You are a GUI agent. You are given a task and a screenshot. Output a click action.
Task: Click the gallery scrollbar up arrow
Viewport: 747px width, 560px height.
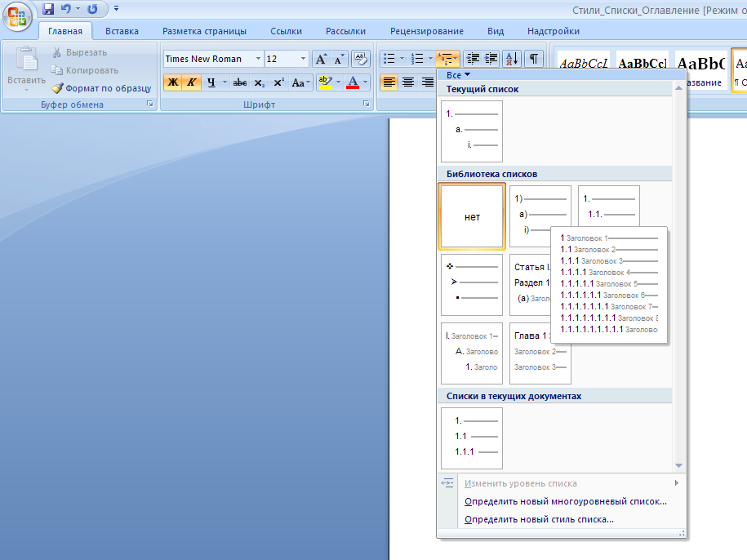(679, 88)
